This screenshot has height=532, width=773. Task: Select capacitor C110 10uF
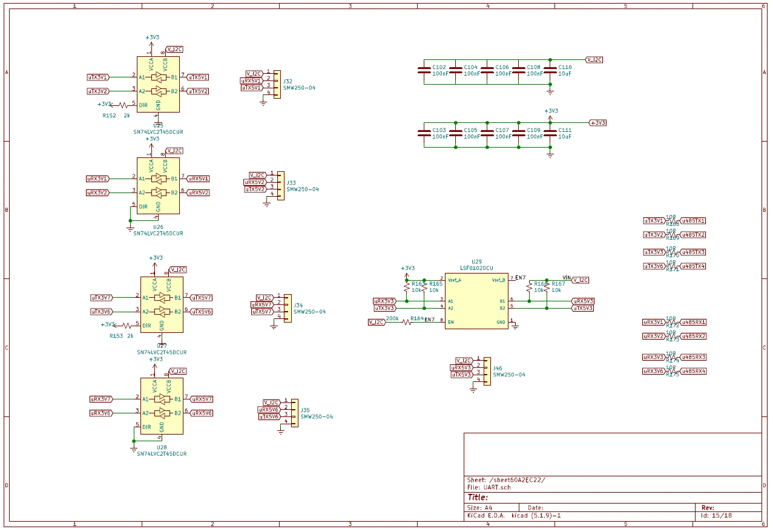[550, 70]
